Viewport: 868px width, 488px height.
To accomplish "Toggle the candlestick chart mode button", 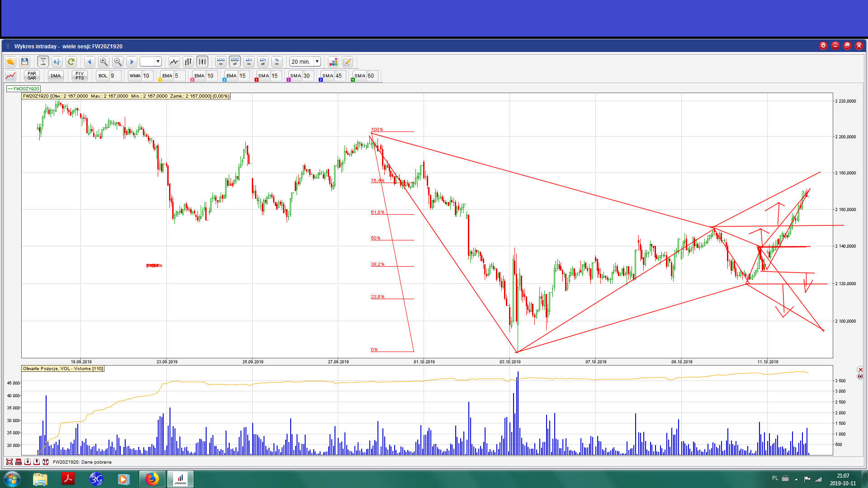I will click(x=202, y=61).
